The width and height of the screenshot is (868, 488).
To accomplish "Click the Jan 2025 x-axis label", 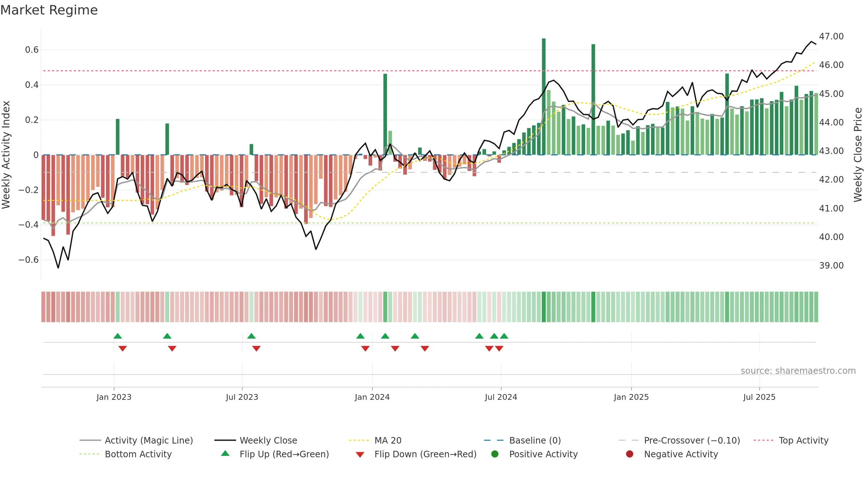I will click(x=631, y=397).
